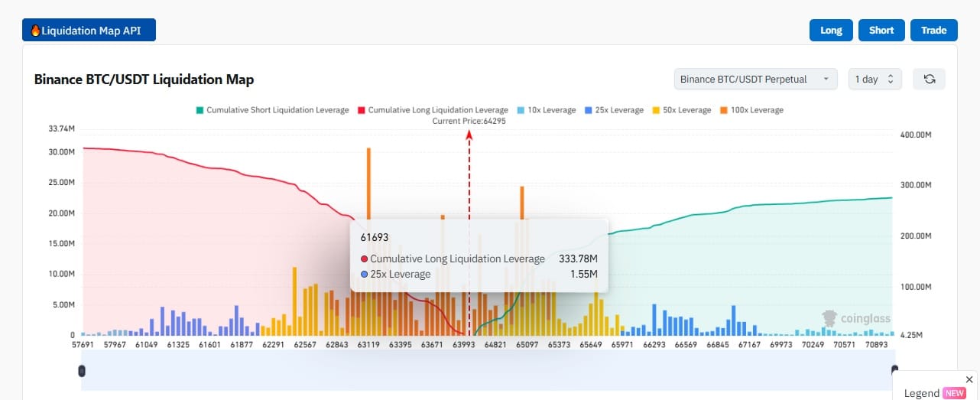Screen dimensions: 980x400
Task: Click the Trade button
Action: [x=933, y=31]
